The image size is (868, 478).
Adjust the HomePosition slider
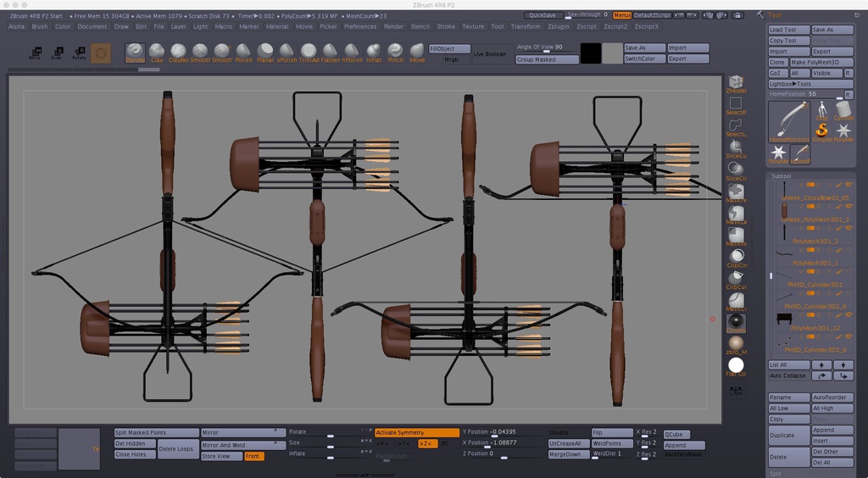pos(805,95)
